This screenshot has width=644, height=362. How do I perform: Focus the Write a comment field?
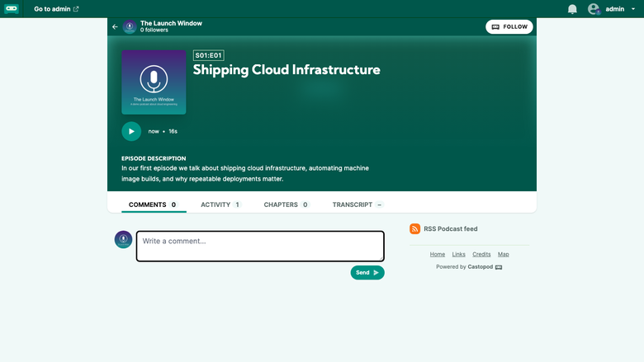[260, 246]
